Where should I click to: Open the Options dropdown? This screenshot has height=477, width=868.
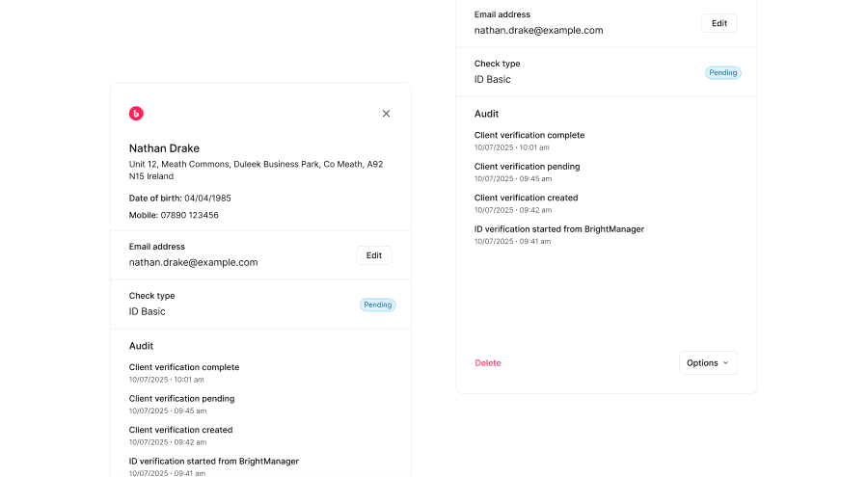tap(708, 363)
